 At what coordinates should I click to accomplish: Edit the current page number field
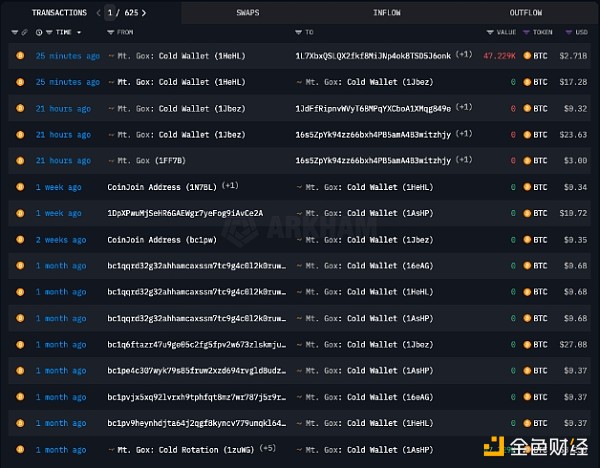110,13
